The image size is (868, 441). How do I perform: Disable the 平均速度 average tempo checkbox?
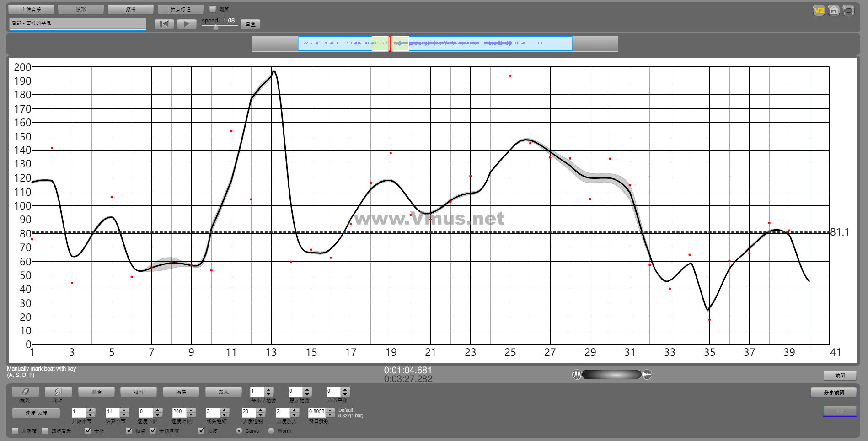153,430
